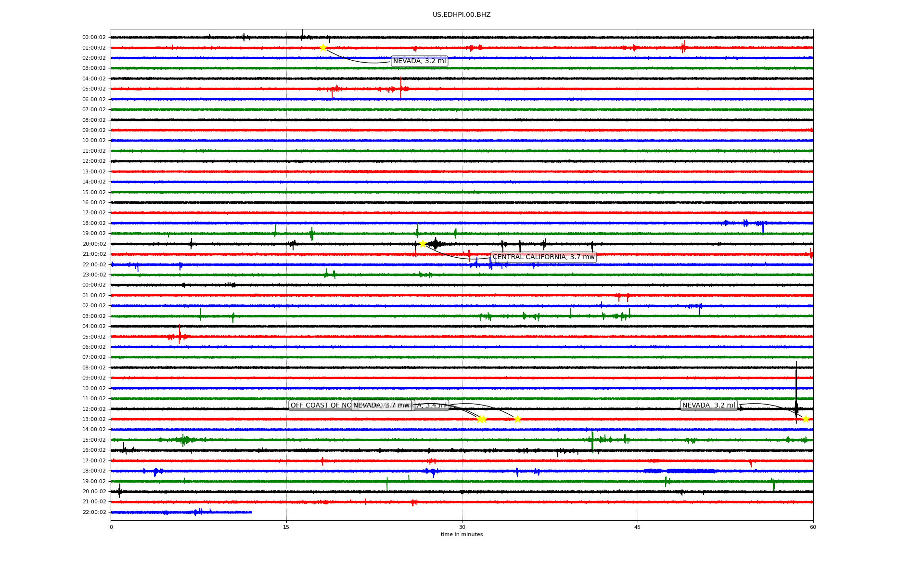Click the NEVADA, 3.7 mw annotation box

[382, 405]
